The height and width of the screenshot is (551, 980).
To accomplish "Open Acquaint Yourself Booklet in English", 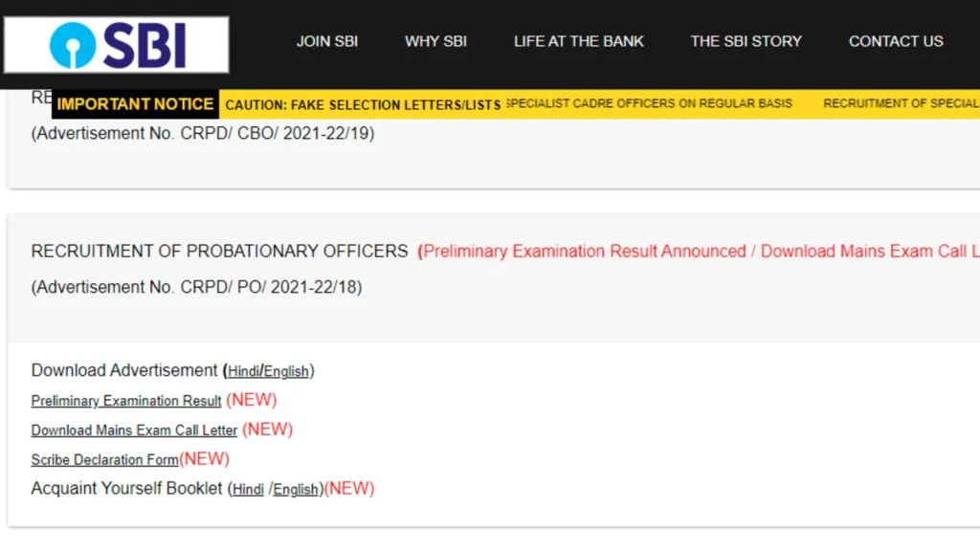I will pyautogui.click(x=296, y=490).
